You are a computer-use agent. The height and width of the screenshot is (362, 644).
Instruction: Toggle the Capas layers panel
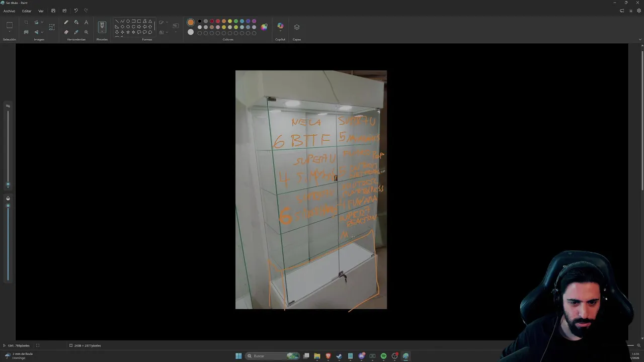[297, 27]
